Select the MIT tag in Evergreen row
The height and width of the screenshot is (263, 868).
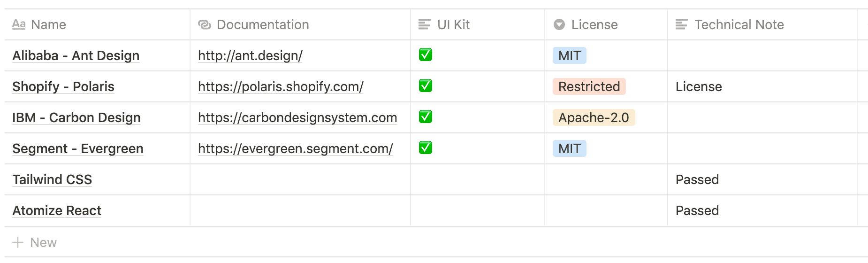coord(569,148)
